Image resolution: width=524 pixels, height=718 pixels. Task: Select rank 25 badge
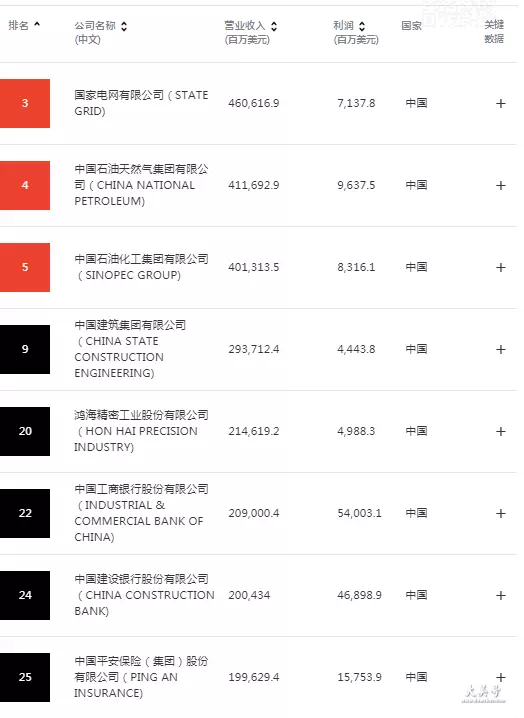pyautogui.click(x=25, y=677)
